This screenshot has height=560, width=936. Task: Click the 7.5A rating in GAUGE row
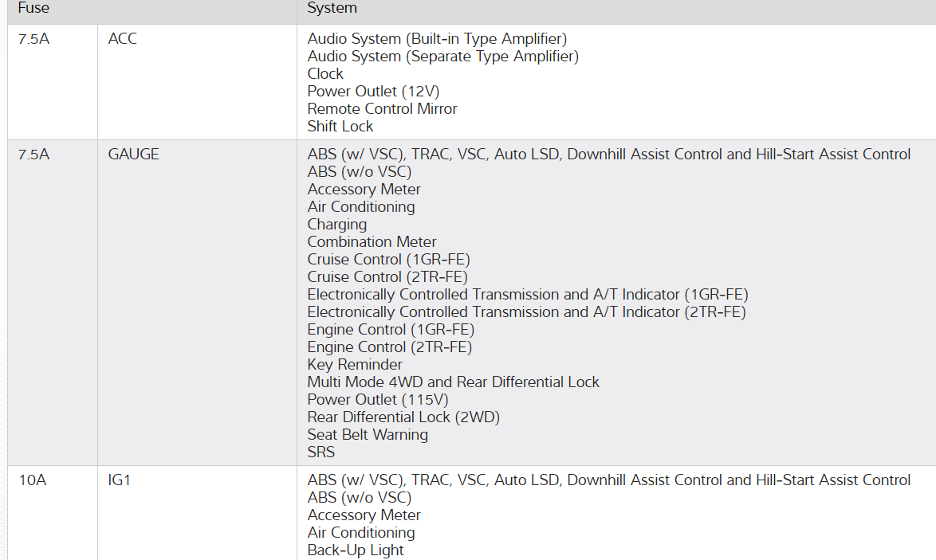(33, 155)
